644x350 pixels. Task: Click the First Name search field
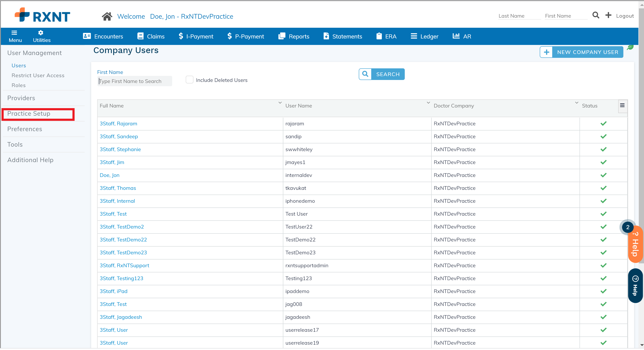135,81
